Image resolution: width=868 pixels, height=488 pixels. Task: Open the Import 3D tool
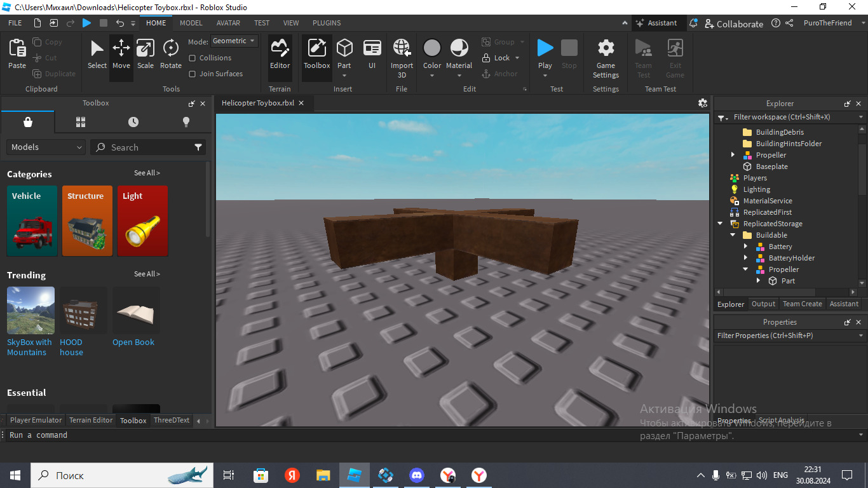click(x=402, y=57)
